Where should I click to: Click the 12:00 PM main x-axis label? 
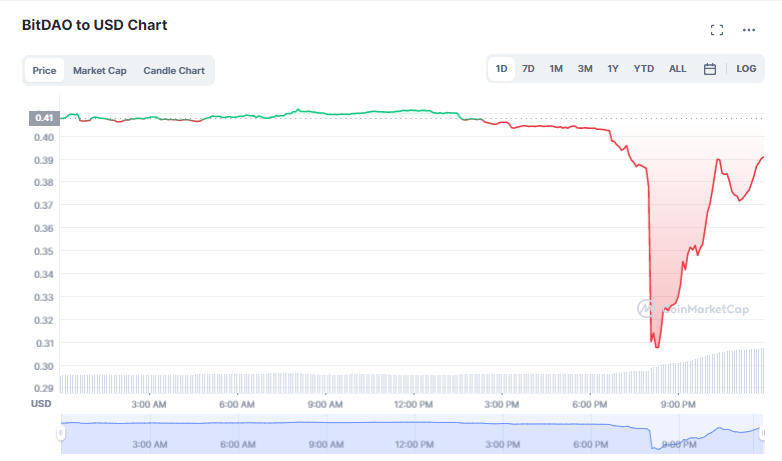coord(413,405)
